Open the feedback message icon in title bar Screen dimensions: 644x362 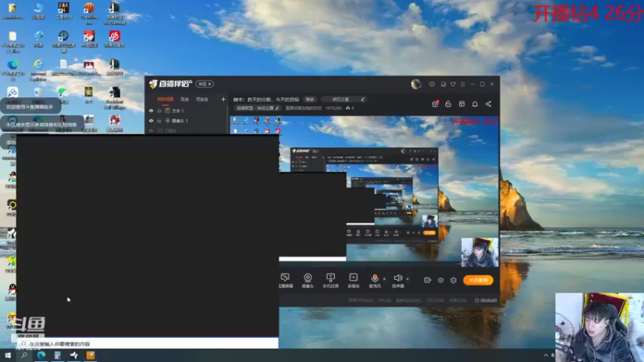(431, 84)
